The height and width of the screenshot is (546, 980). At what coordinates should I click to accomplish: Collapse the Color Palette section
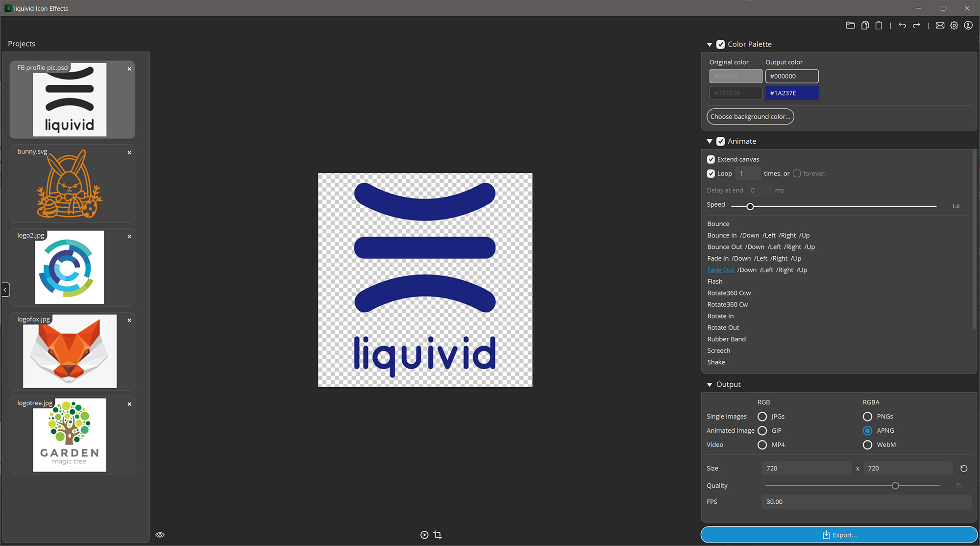[x=710, y=45]
